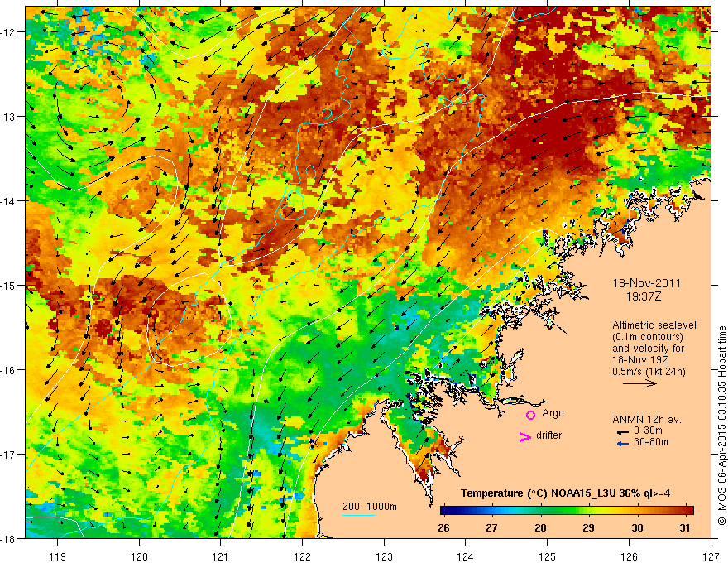Viewport: 728px width, 563px height.
Task: Click the '30-80m' legend label
Action: coord(651,442)
